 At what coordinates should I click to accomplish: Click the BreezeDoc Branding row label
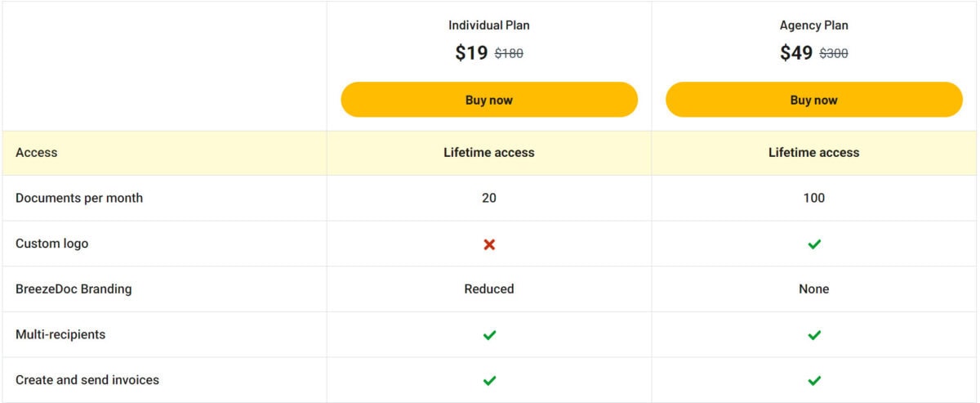73,289
